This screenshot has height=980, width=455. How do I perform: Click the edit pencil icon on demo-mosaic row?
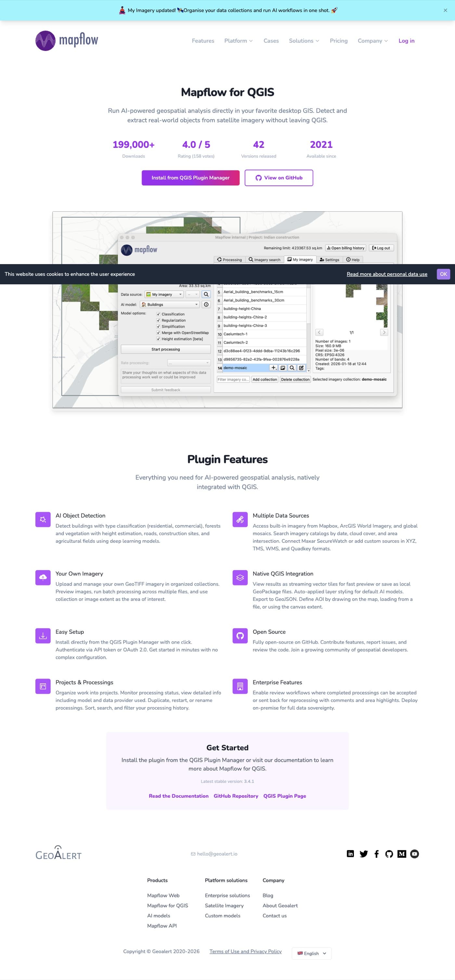point(301,368)
